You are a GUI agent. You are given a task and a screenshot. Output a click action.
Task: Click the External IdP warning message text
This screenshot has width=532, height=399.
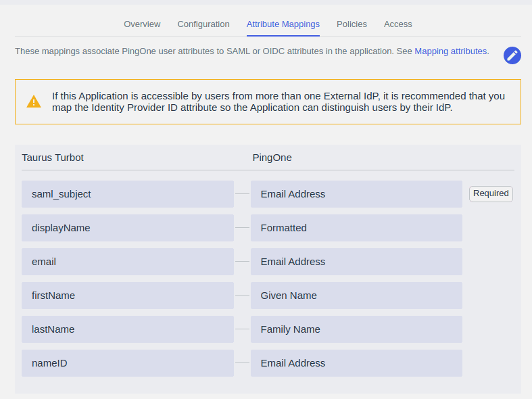click(x=279, y=102)
